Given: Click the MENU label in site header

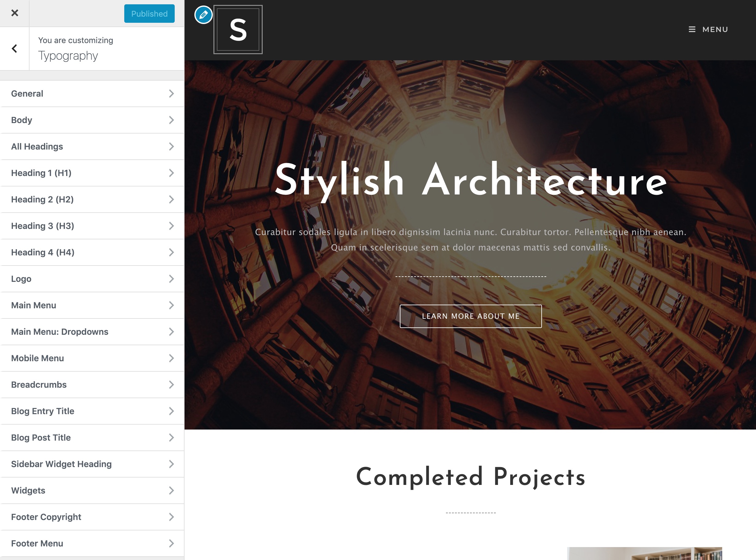Looking at the screenshot, I should 715,30.
